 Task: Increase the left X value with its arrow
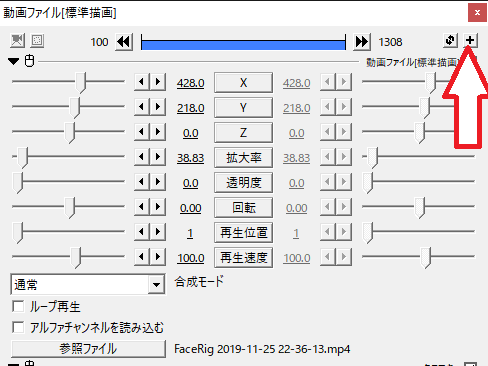pyautogui.click(x=158, y=82)
